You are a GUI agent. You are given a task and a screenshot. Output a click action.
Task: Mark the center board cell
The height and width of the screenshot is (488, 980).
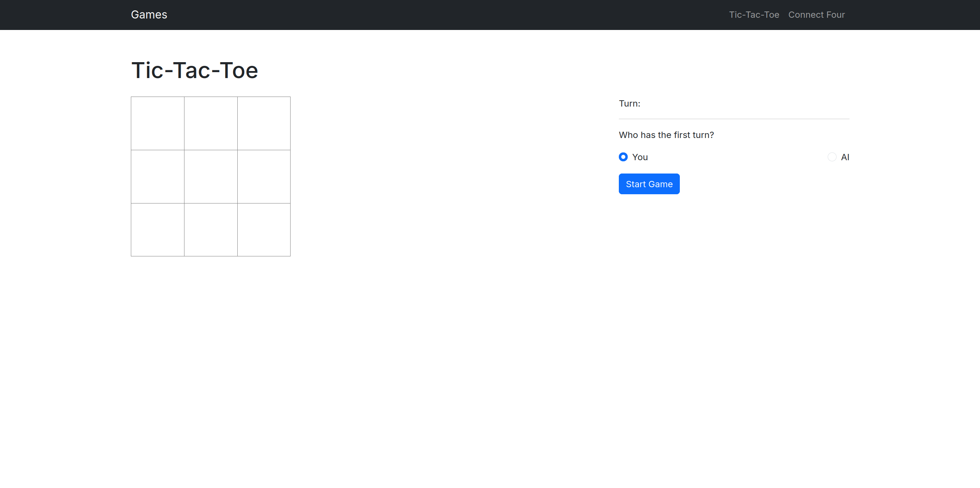(211, 176)
